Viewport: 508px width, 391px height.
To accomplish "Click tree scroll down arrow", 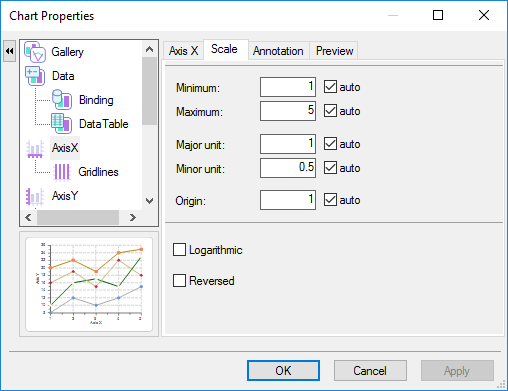I will [149, 201].
